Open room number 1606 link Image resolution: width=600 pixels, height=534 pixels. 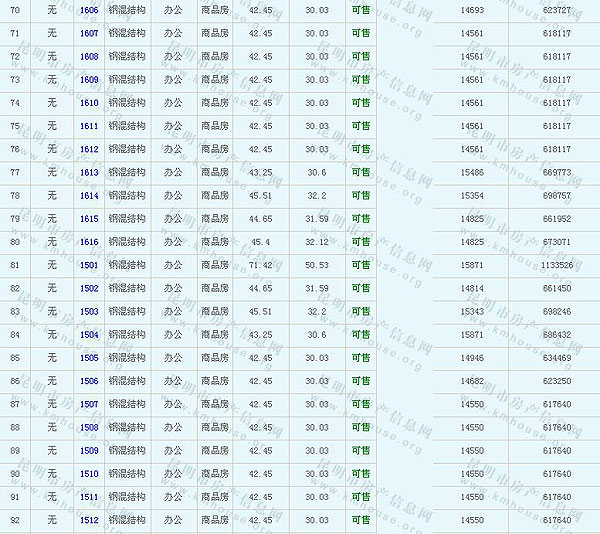tap(89, 10)
